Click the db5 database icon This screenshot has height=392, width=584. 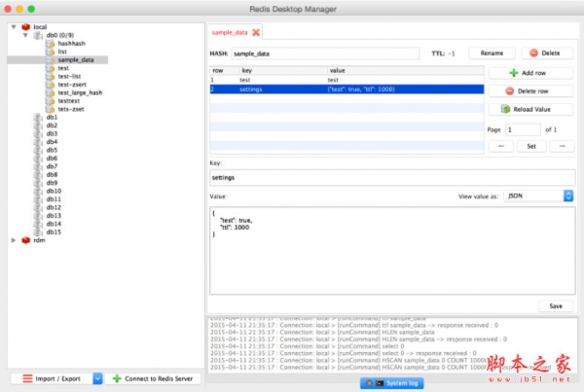[x=38, y=150]
